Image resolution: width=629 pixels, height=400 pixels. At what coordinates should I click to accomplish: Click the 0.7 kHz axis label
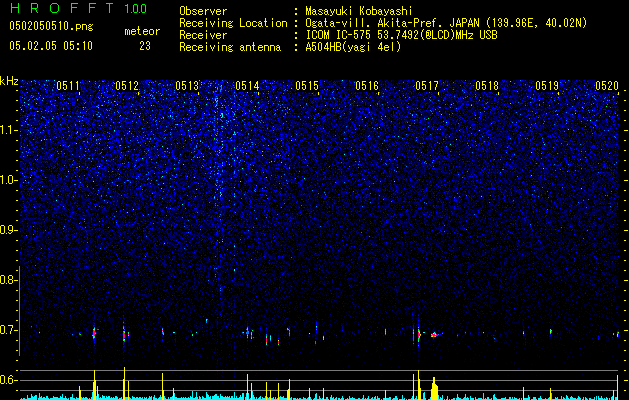tap(9, 330)
